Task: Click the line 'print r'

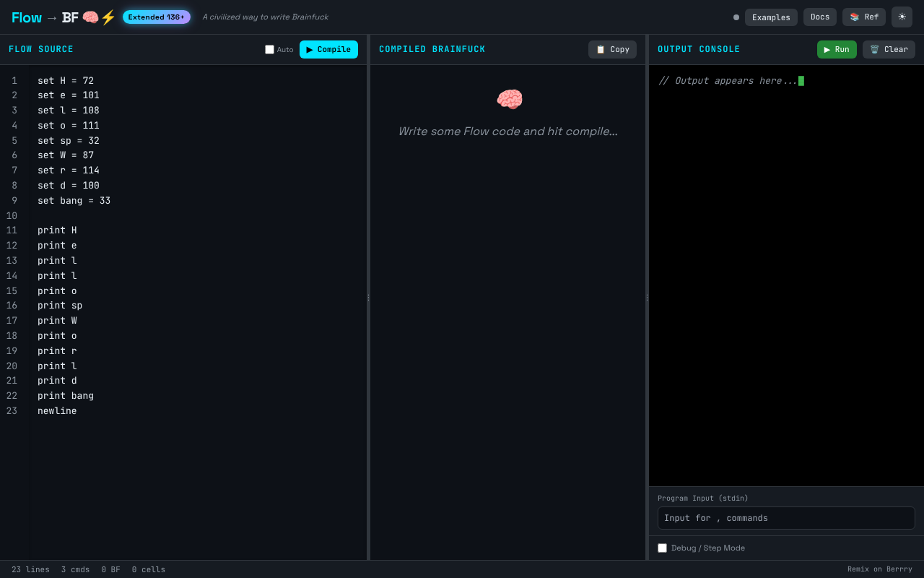Action: pos(57,351)
